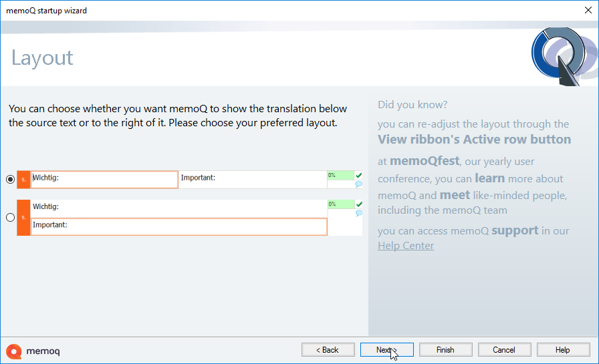Screen dimensions: 599x364
Task: Click the memoq logo in the bottom-left corner
Action: point(33,351)
